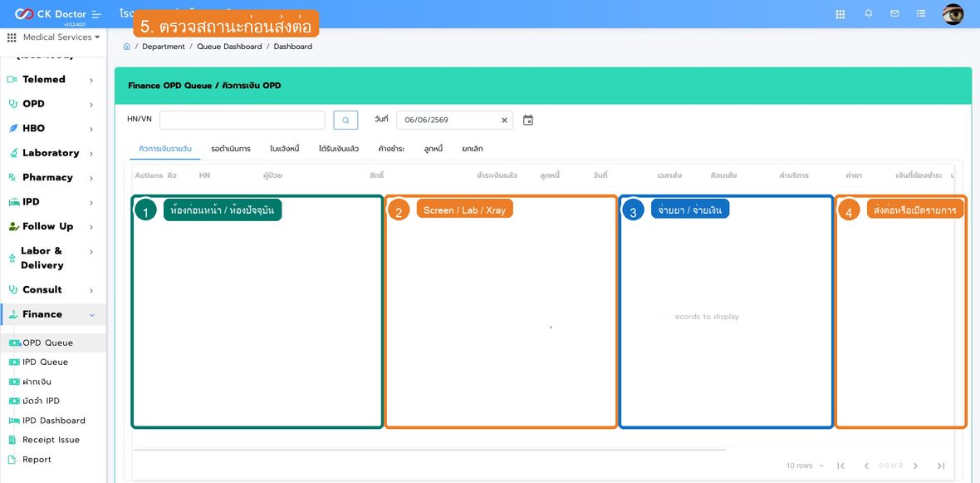Screen dimensions: 980x483
Task: Open the 10 rows per page dropdown
Action: 806,466
